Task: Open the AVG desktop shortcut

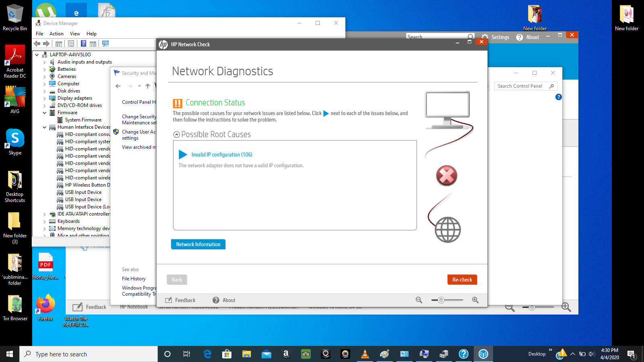Action: pos(15,100)
